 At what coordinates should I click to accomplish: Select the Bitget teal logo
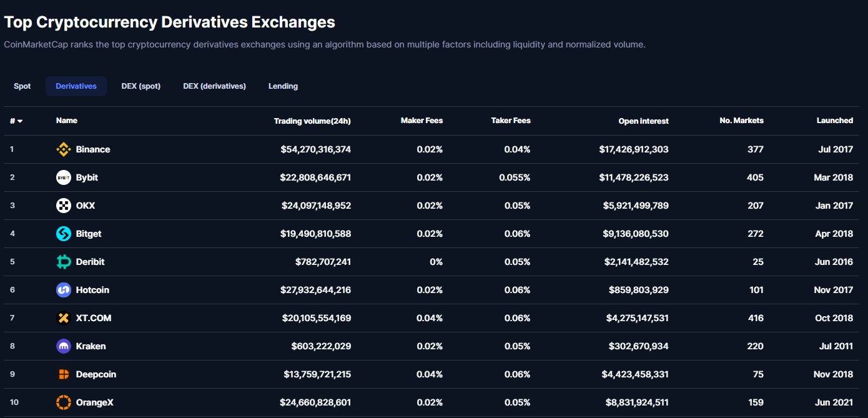[x=63, y=234]
